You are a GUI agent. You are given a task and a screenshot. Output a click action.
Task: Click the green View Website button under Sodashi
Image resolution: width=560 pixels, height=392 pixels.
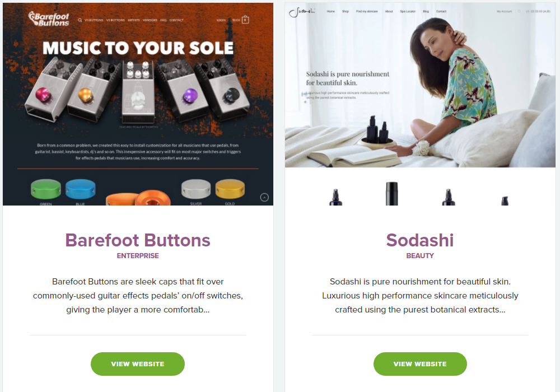(420, 364)
